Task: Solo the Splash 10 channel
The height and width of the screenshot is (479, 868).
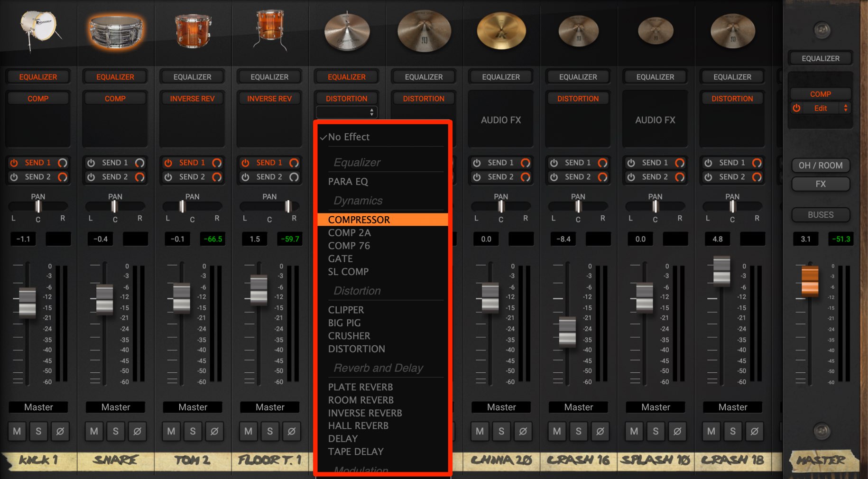Action: tap(656, 431)
